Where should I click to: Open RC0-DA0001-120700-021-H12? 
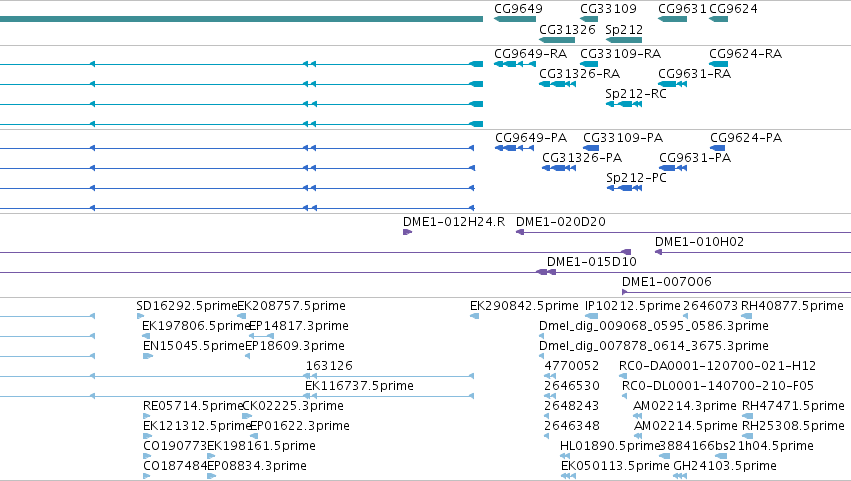[x=717, y=366]
